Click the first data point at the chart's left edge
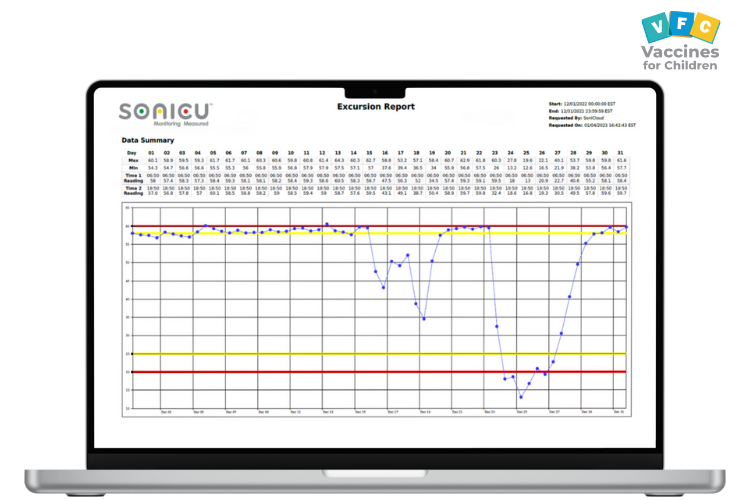 point(133,233)
